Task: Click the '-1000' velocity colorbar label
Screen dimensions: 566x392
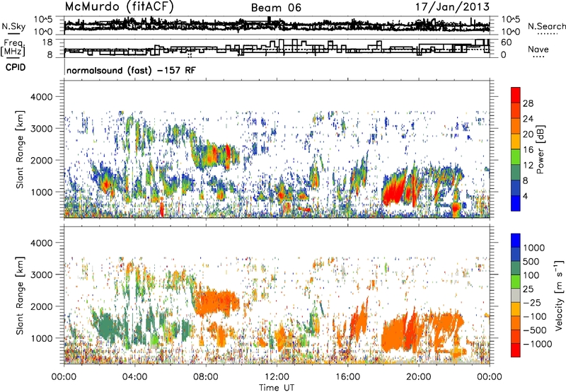Action: pos(537,344)
